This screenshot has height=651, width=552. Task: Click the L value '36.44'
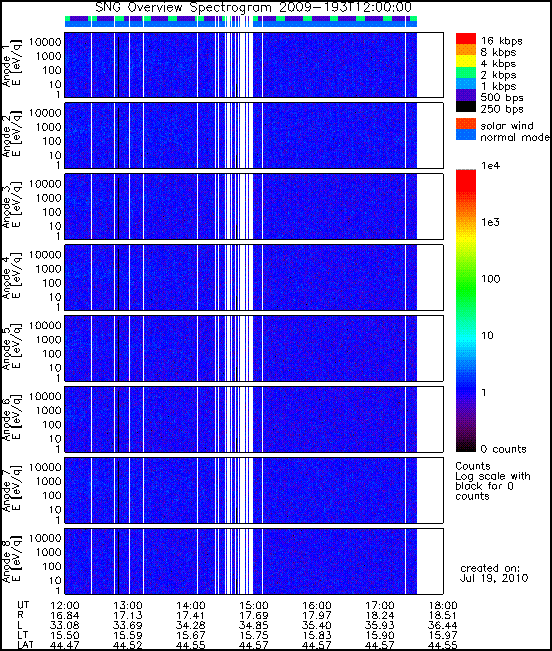[x=443, y=625]
